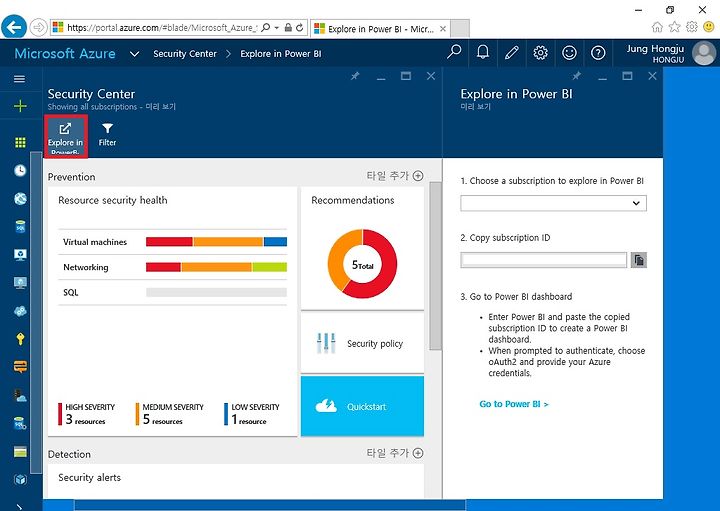Screen dimensions: 720x511
Task: Open the Security policy tile
Action: [x=362, y=343]
